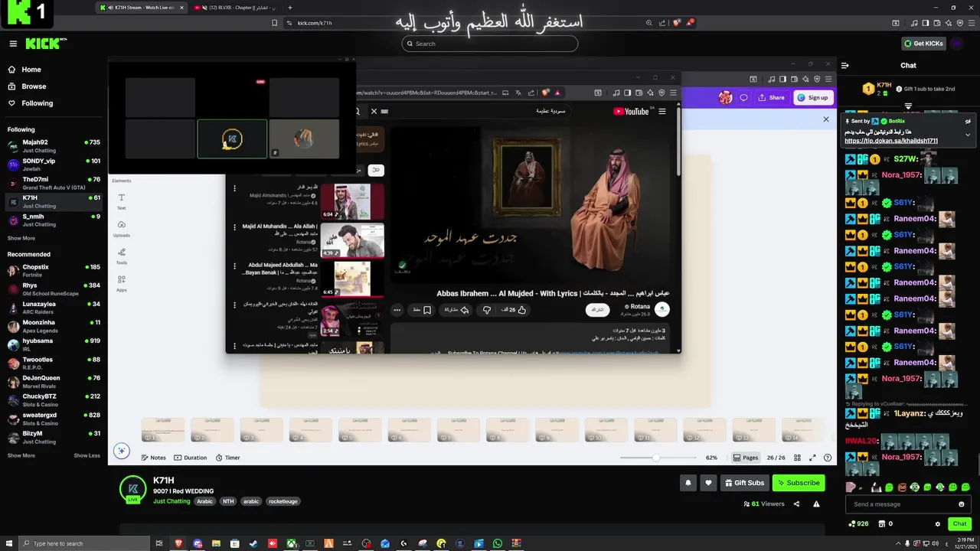Select the rocketleuge stream tag
980x551 pixels.
[x=283, y=501]
